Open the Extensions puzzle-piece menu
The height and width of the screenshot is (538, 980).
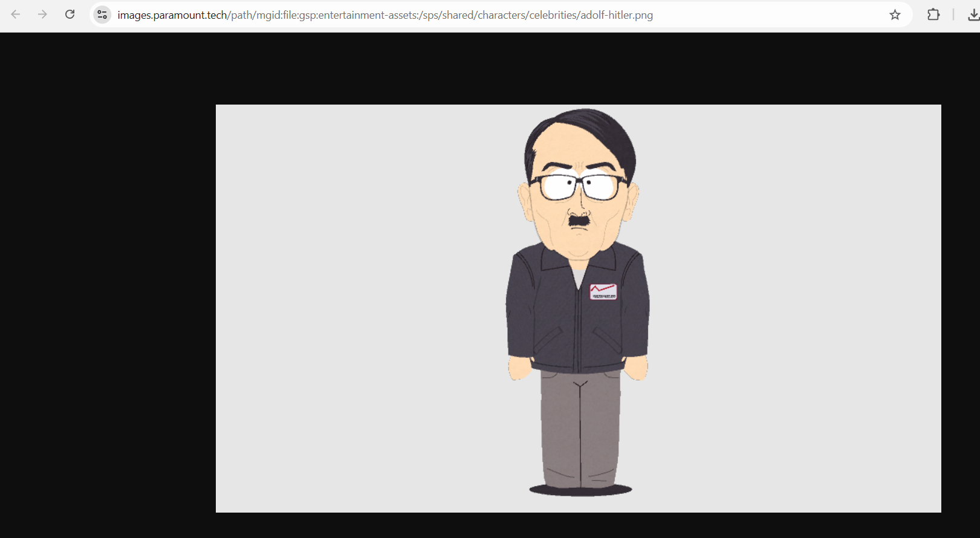933,15
